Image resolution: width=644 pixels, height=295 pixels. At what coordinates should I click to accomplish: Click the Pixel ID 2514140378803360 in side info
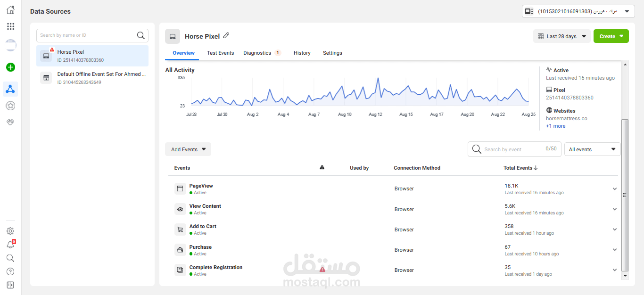(x=570, y=98)
